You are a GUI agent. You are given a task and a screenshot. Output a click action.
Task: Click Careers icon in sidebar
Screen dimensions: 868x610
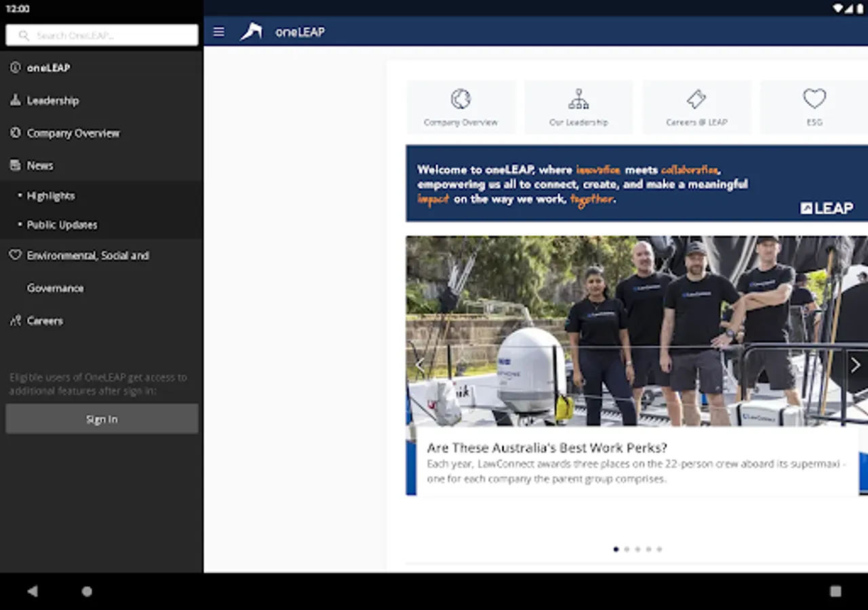[x=15, y=321]
